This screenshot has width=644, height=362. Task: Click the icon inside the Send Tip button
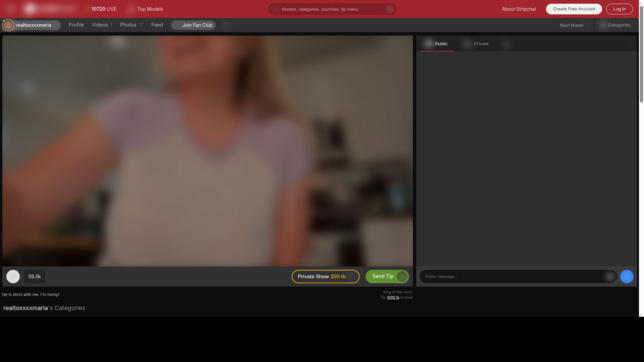coord(402,277)
